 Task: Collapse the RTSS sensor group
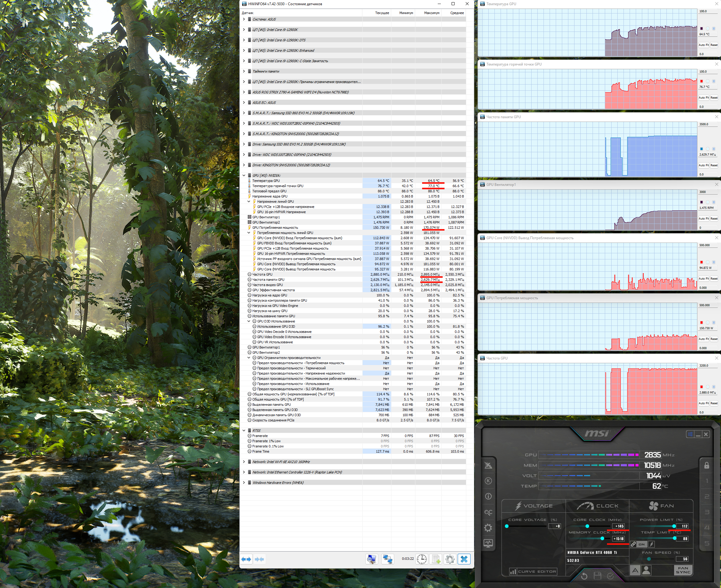click(x=244, y=431)
